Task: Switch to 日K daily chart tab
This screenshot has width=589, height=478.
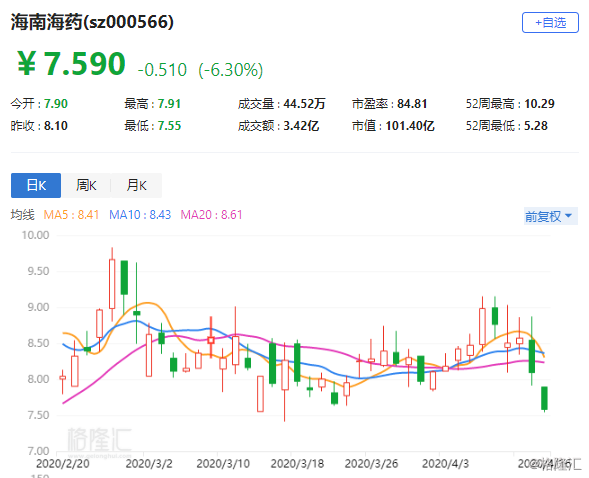Action: pyautogui.click(x=36, y=185)
